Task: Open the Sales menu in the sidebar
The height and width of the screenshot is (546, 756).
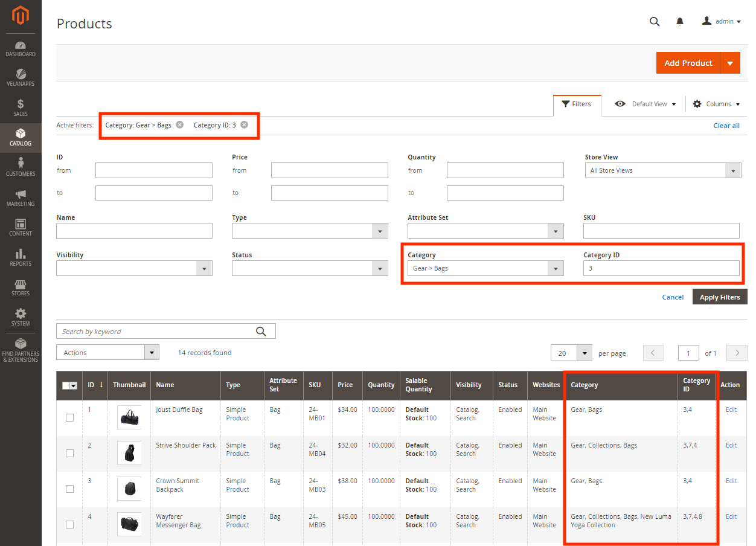Action: 21,108
